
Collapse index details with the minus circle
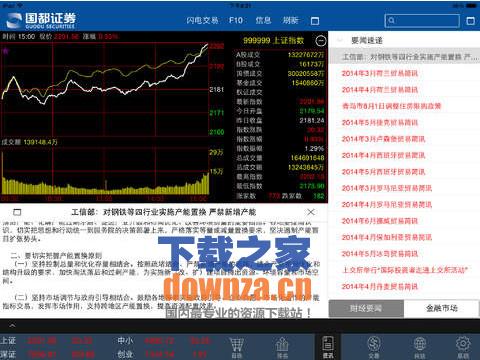point(321,41)
